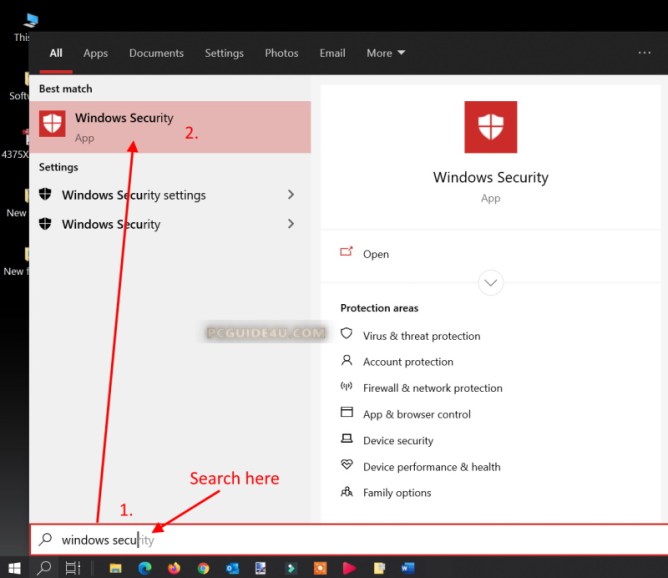The image size is (668, 578).
Task: Open Account protection link
Action: click(408, 362)
